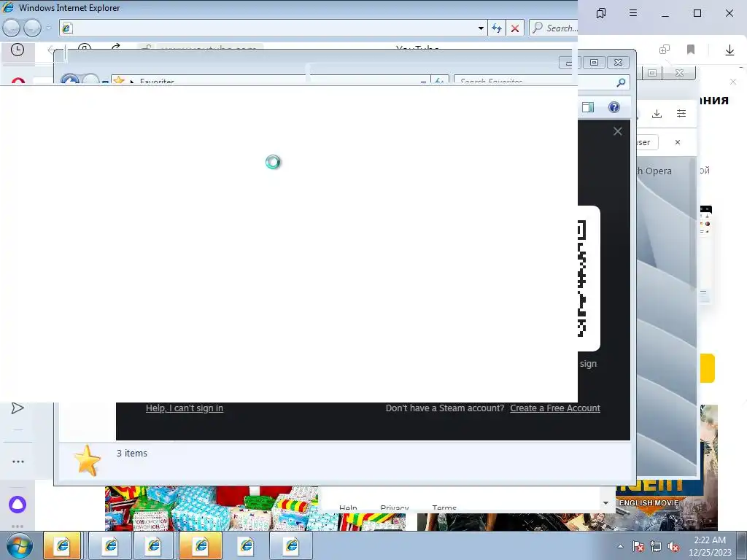Open Action Center flag icon in tray
The height and width of the screenshot is (560, 747).
tap(638, 547)
